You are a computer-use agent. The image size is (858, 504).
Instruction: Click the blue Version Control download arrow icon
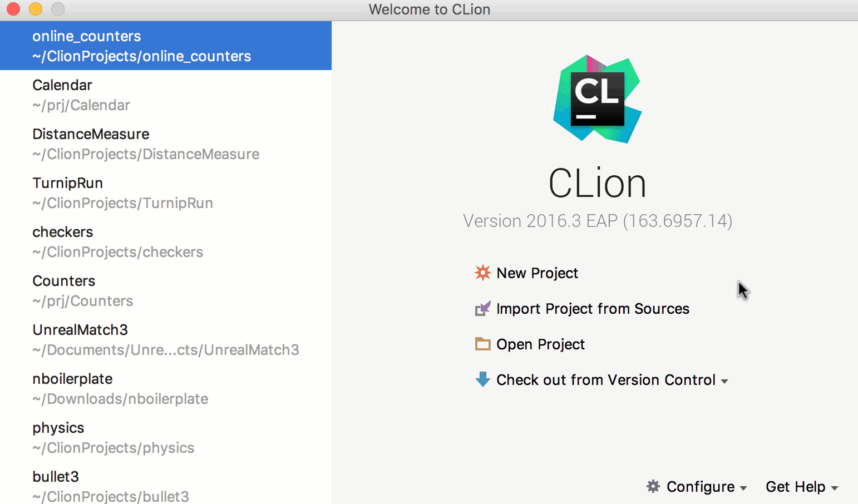click(482, 379)
